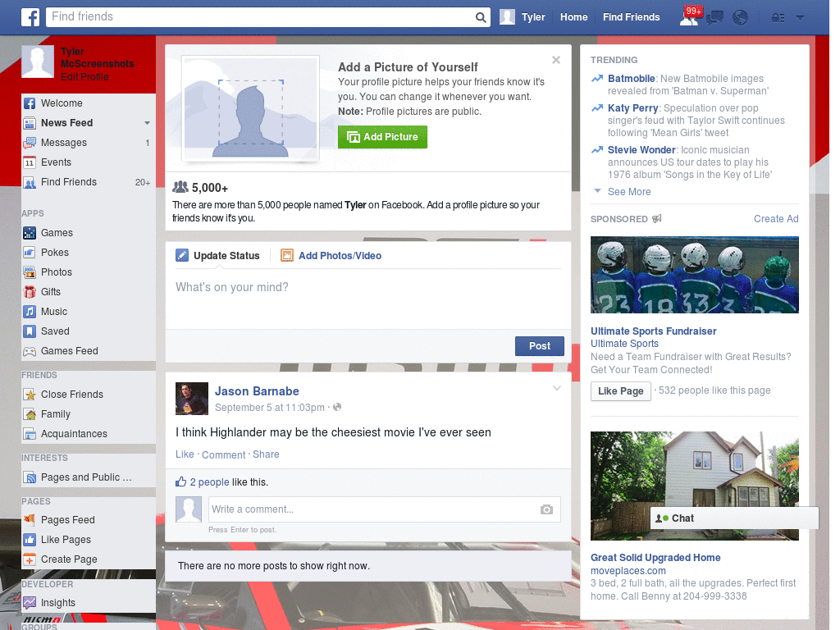Click the Insights chart icon

[x=30, y=603]
